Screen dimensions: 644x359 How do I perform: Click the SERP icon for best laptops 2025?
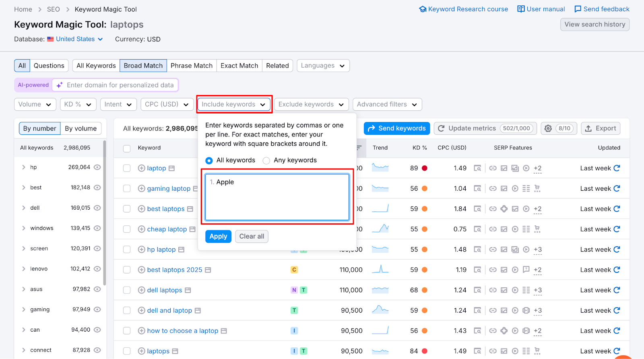click(x=208, y=270)
